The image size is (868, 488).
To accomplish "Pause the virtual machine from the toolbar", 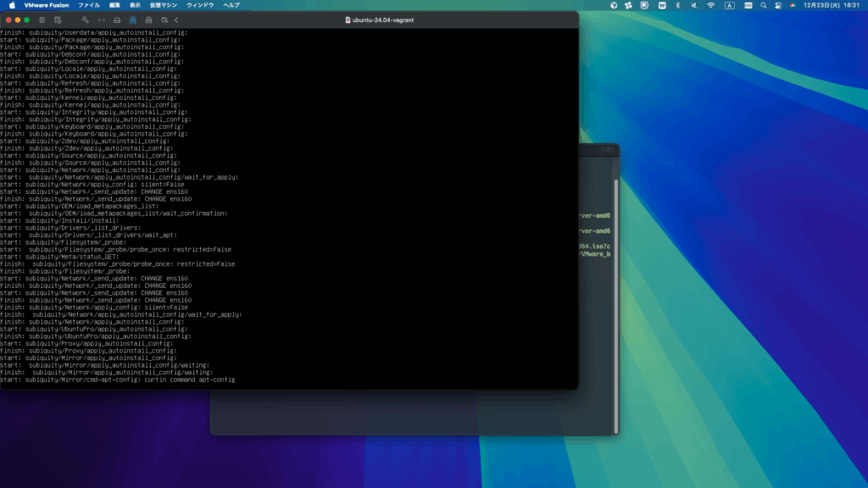I will 42,19.
